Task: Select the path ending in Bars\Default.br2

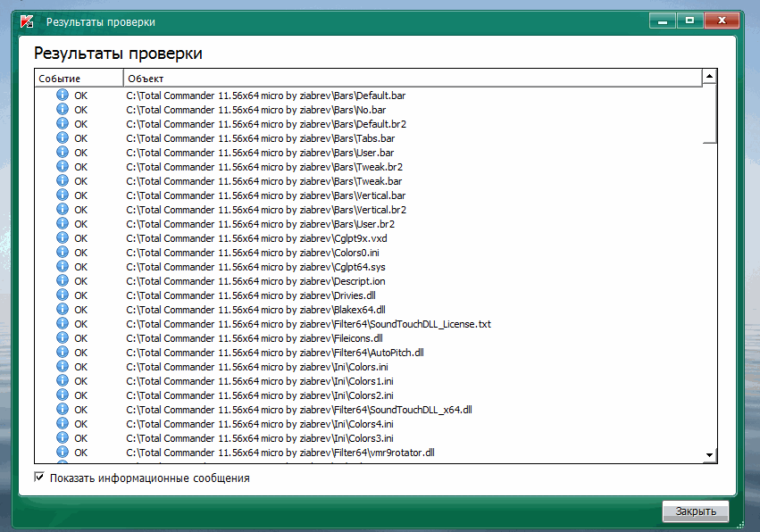Action: click(x=266, y=124)
